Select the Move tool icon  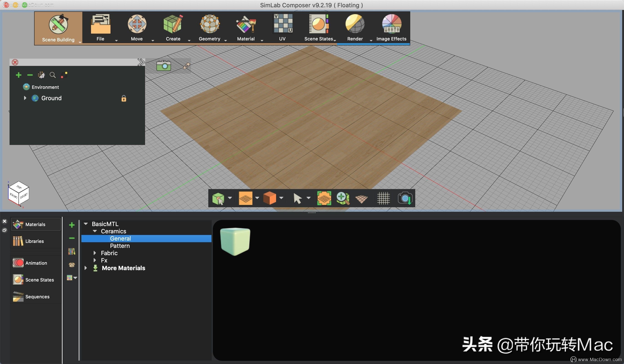click(x=137, y=24)
